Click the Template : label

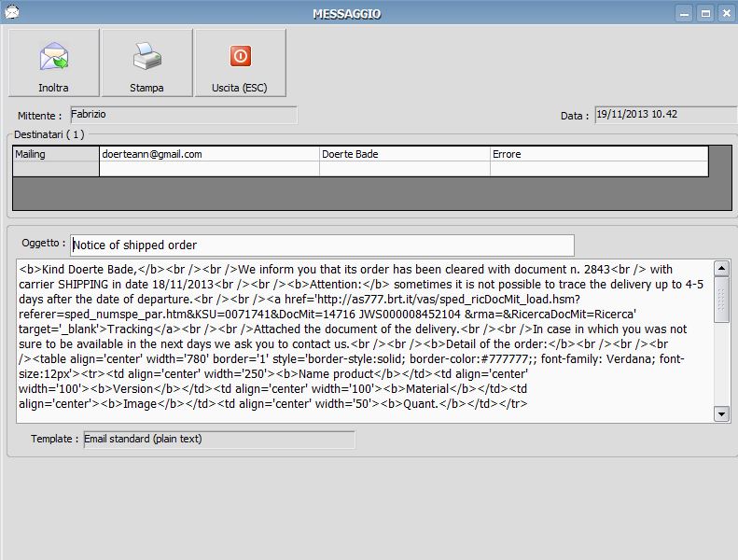click(x=55, y=439)
